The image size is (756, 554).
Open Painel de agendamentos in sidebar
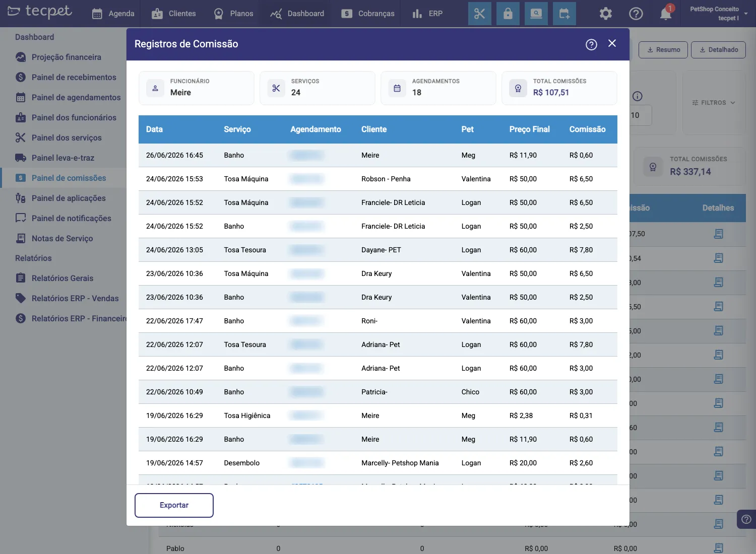(x=68, y=97)
